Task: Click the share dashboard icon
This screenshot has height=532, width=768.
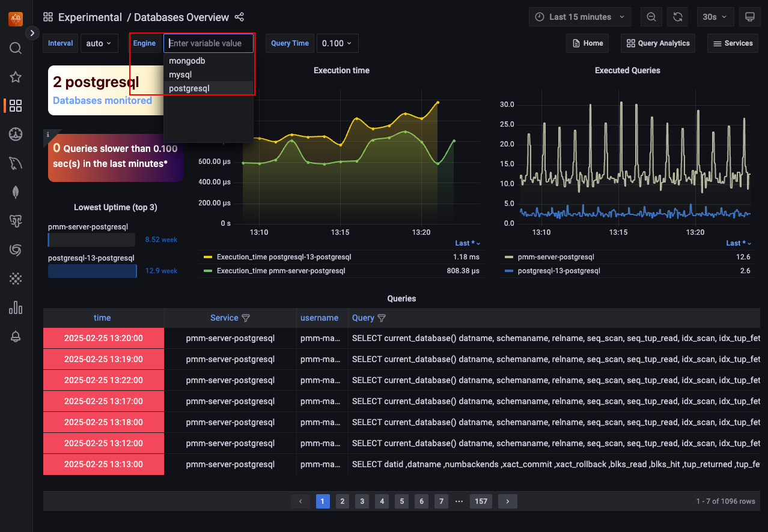Action: tap(239, 17)
